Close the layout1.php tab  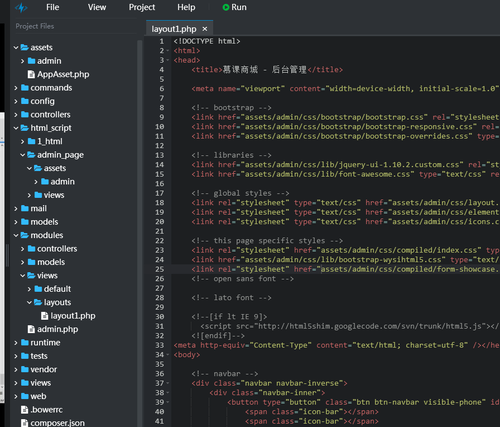(205, 29)
